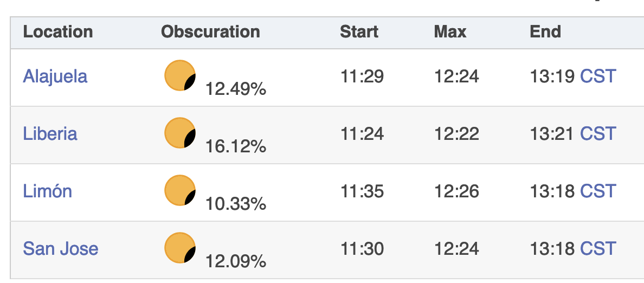Click the End column header

pos(545,32)
